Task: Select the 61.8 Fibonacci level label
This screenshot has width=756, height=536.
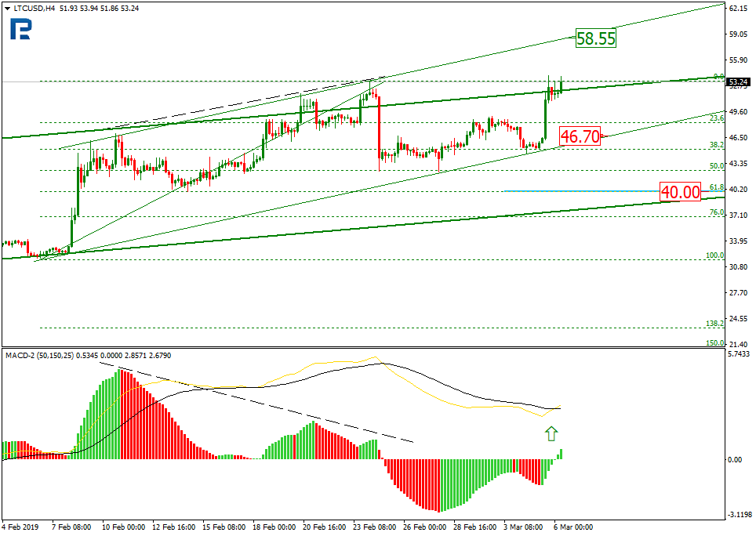Action: point(717,187)
